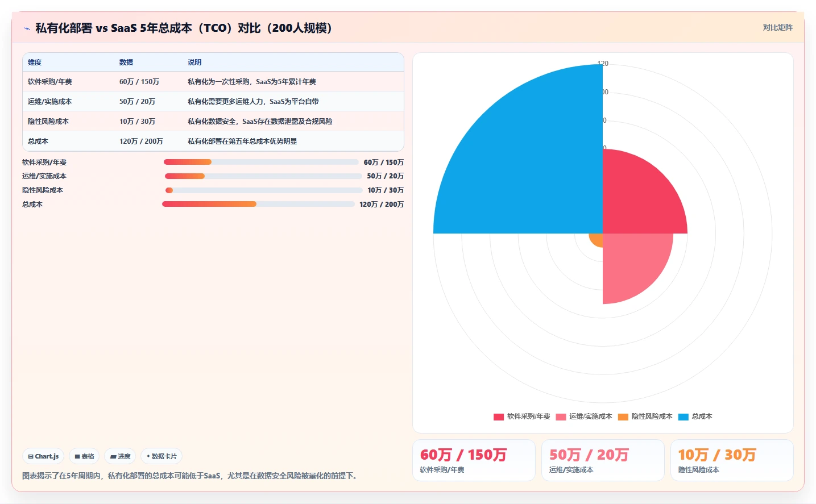Click the 10万 / 30万 data card

click(732, 460)
